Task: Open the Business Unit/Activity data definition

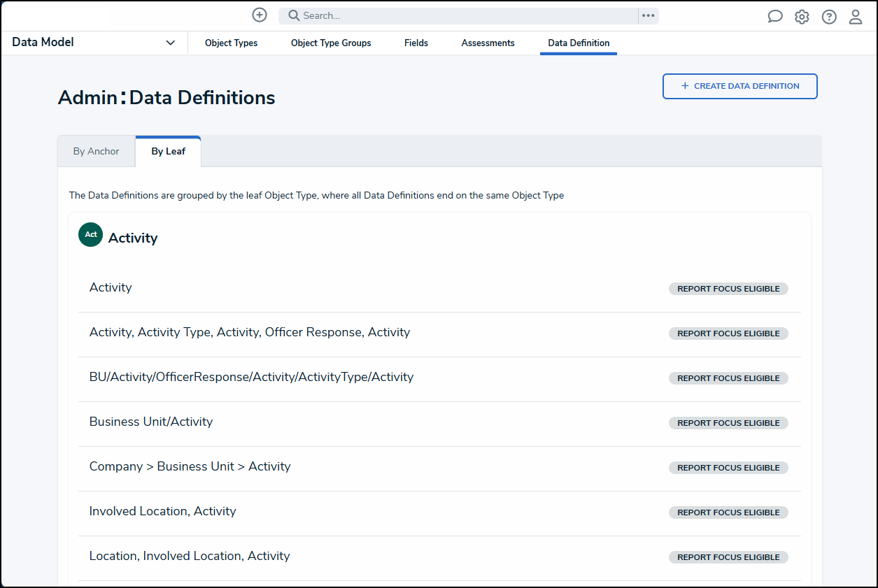Action: [151, 422]
